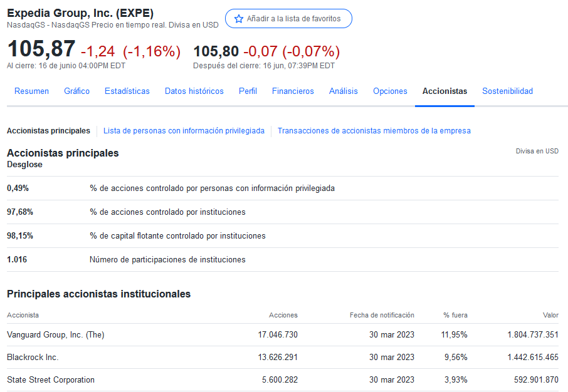Screen dimensions: 568x392
Task: Click the 3,93% holding percentage
Action: 456,379
